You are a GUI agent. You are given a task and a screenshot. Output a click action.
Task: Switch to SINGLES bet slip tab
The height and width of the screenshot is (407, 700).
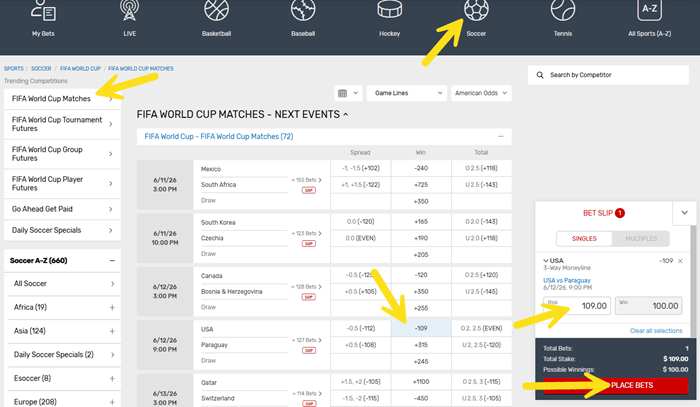click(584, 239)
